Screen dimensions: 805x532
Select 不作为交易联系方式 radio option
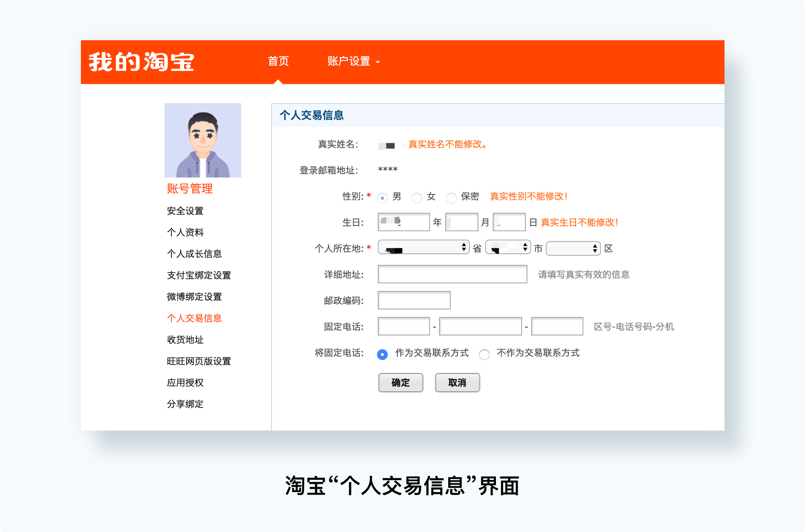[x=484, y=355]
